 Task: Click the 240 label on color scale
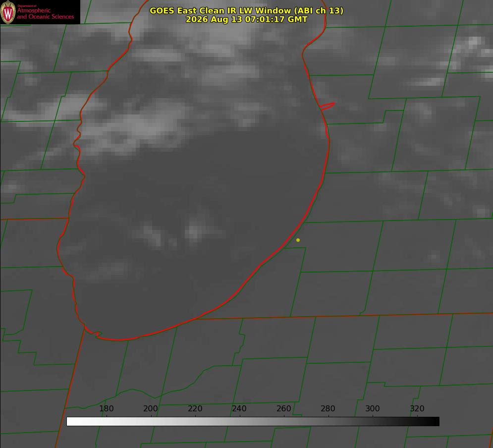(x=239, y=408)
